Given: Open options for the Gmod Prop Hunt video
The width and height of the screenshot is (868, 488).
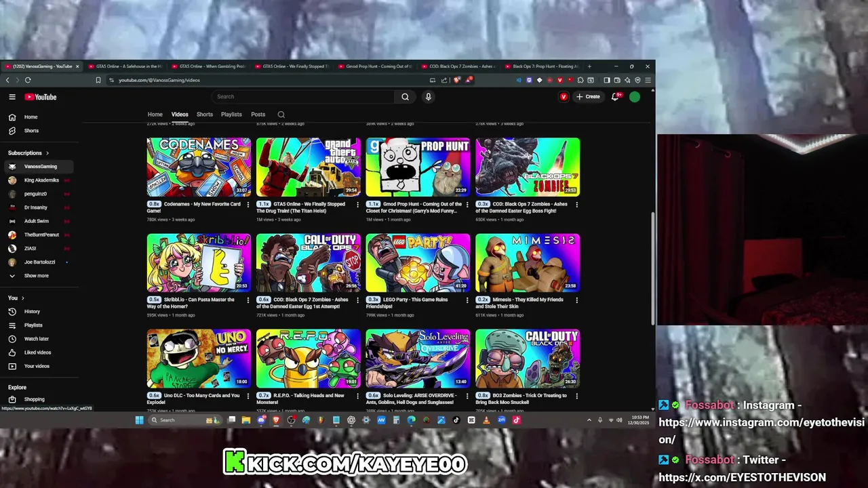Looking at the screenshot, I should (x=467, y=204).
